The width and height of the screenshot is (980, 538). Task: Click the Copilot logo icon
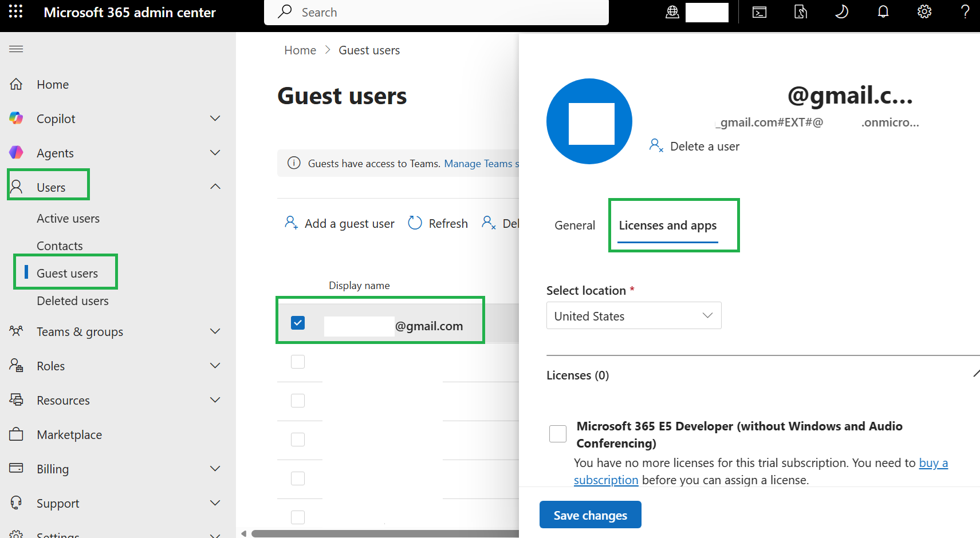click(x=16, y=118)
